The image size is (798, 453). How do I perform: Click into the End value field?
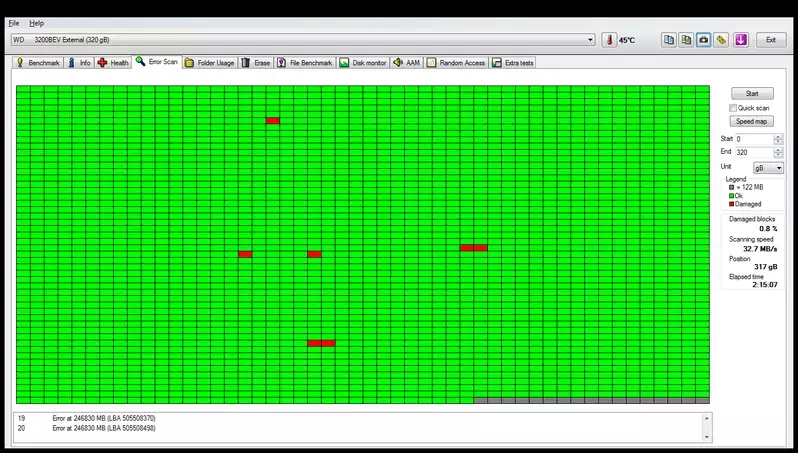tap(754, 152)
